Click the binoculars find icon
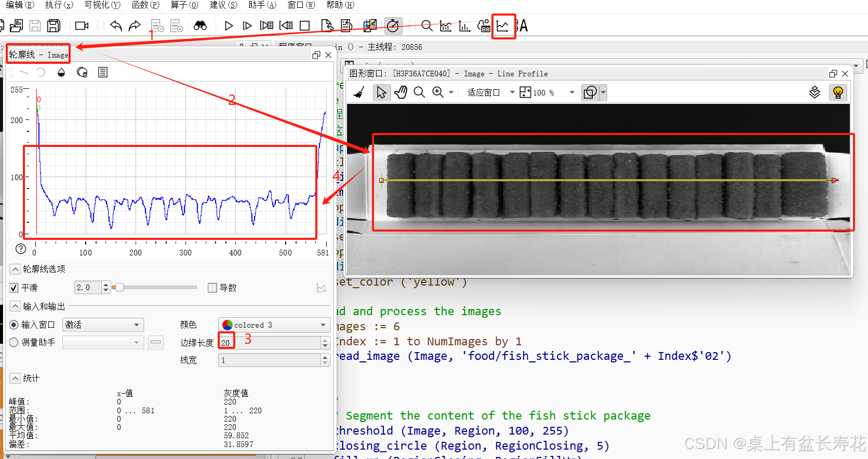The width and height of the screenshot is (868, 459). coord(200,25)
